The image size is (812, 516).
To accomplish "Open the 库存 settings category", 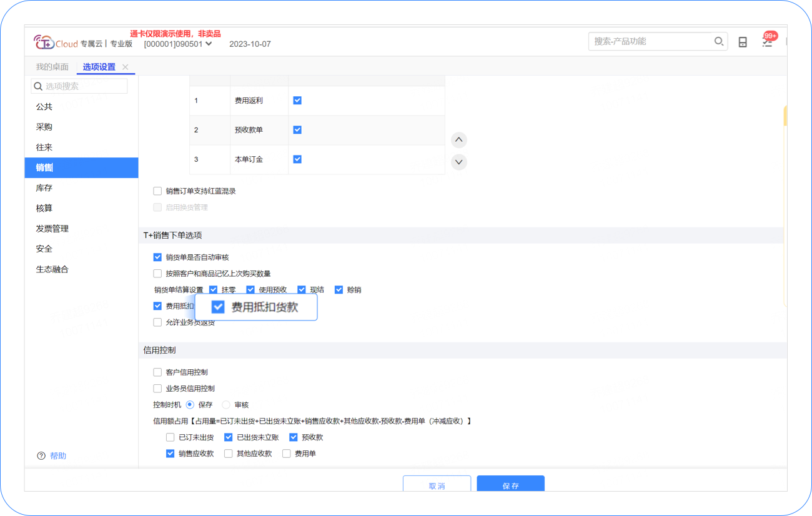I will pos(44,188).
